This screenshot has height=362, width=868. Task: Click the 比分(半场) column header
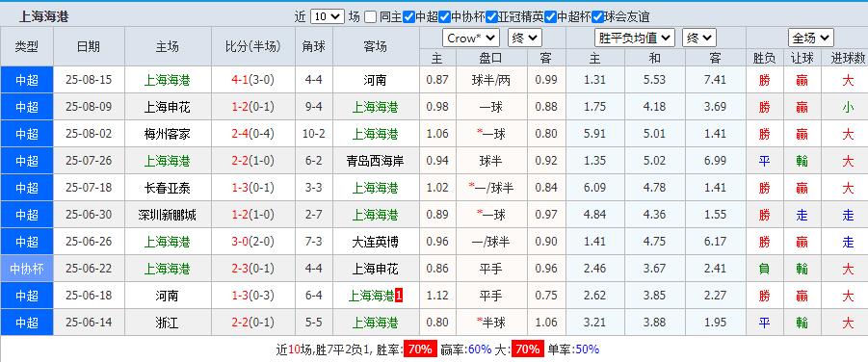point(253,46)
